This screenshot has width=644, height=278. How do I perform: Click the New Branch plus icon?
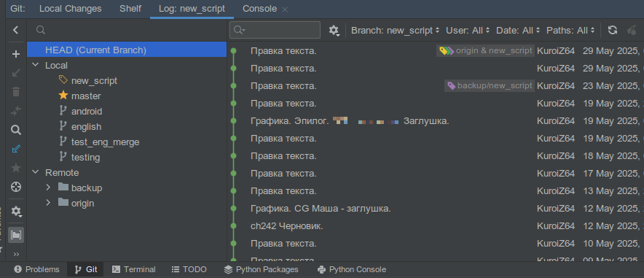[15, 54]
